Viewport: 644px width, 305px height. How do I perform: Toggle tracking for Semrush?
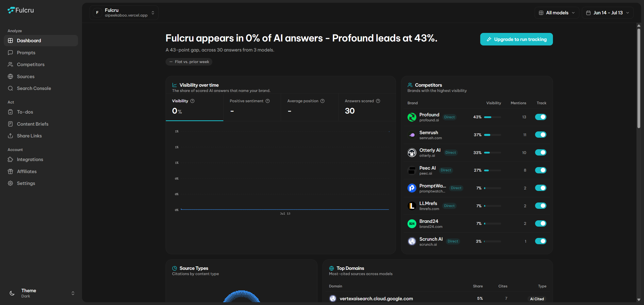click(x=541, y=135)
